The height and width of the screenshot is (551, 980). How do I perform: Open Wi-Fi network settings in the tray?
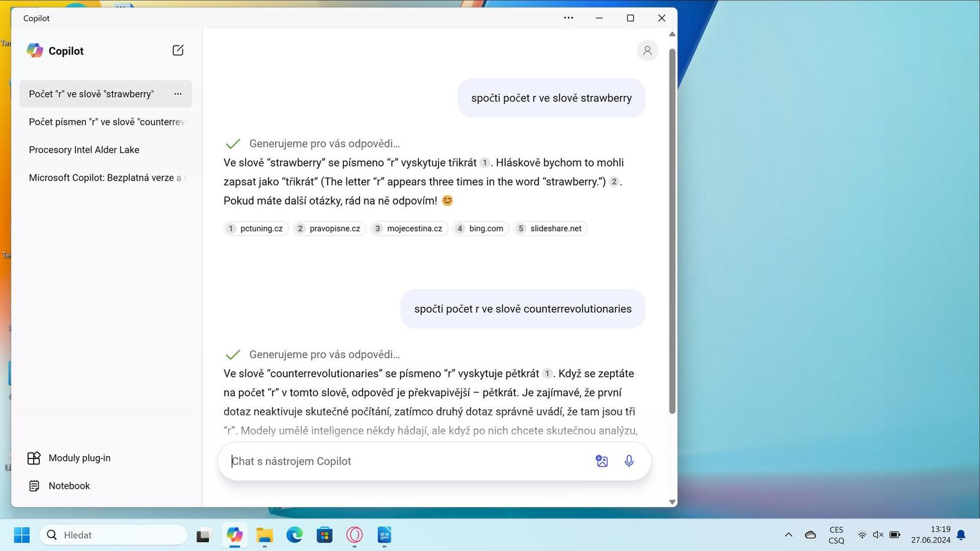(x=862, y=535)
